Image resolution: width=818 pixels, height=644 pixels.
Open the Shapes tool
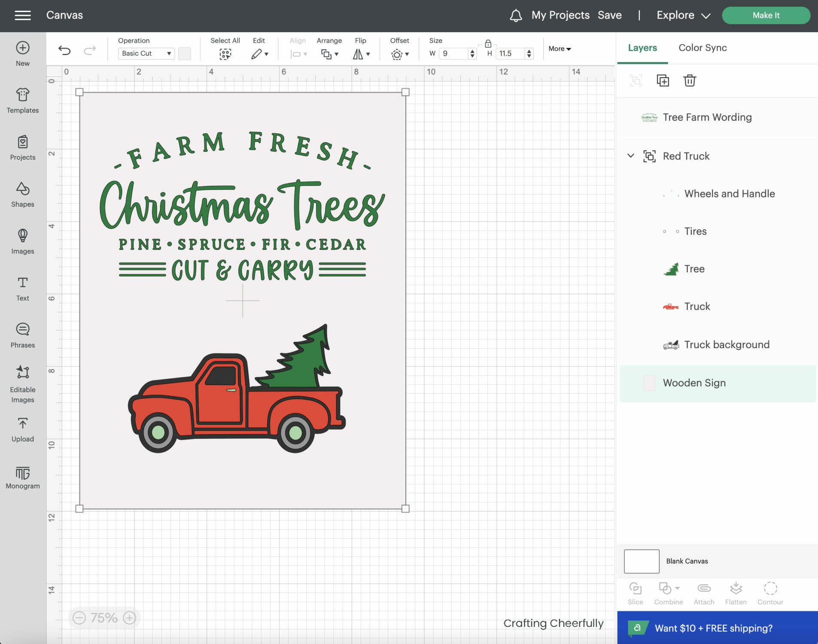(23, 194)
